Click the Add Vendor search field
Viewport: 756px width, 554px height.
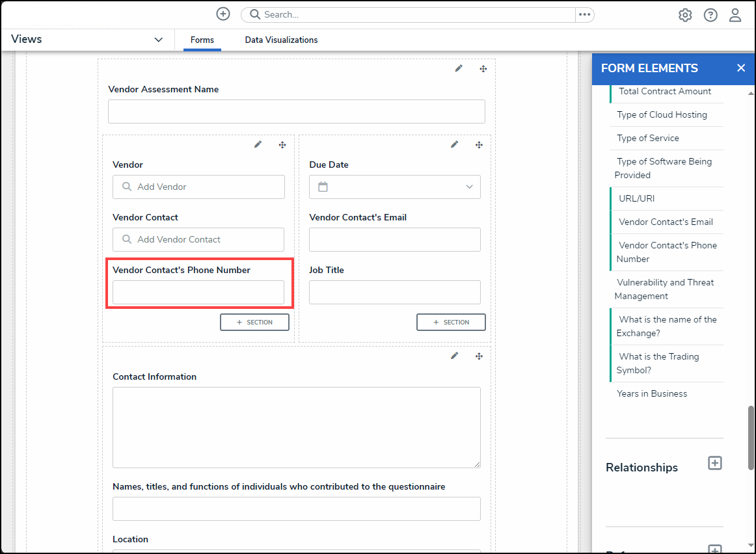tap(198, 187)
